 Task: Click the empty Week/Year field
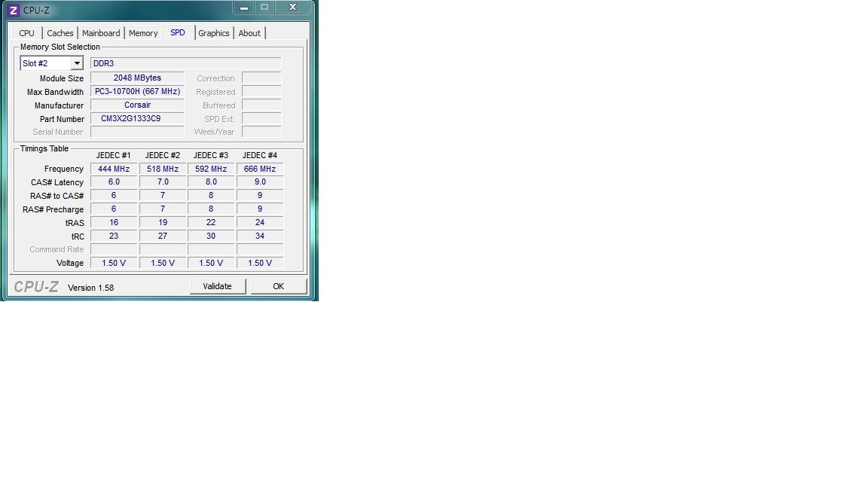click(x=261, y=132)
